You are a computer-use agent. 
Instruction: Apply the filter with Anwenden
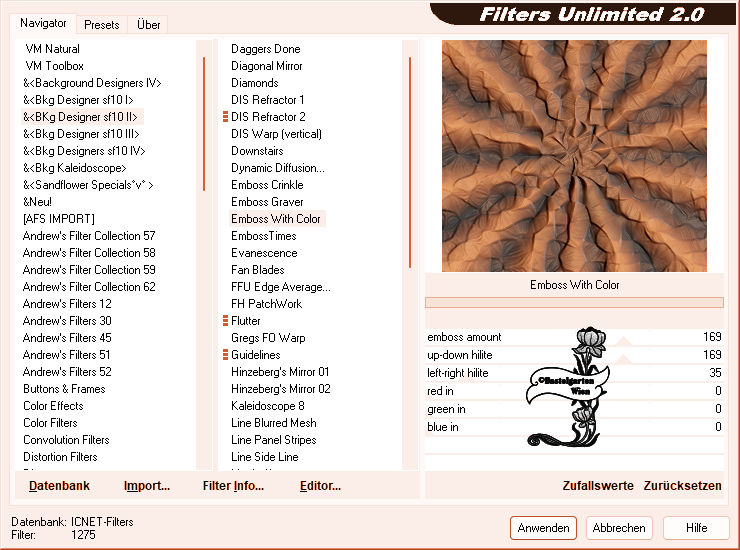click(x=543, y=528)
